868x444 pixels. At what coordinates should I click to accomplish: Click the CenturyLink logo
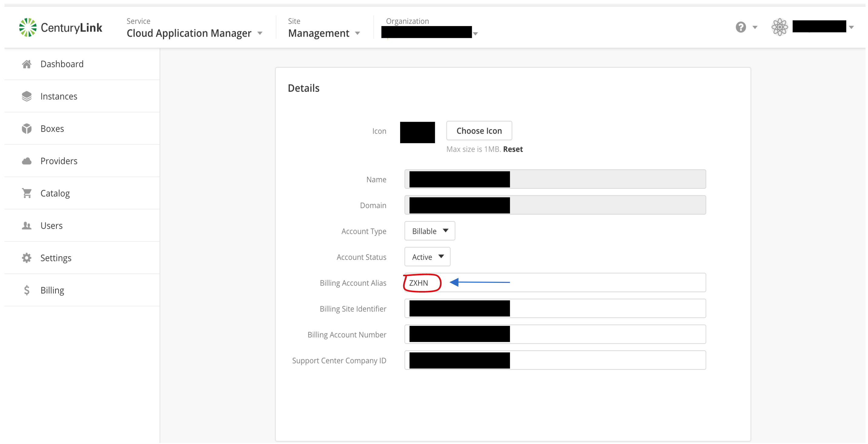coord(61,27)
